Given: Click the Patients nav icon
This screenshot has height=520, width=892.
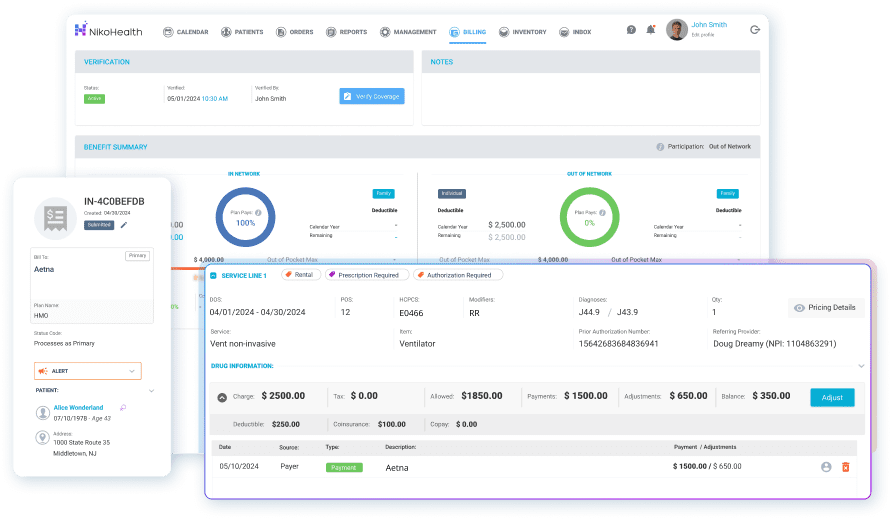Looking at the screenshot, I should click(226, 32).
